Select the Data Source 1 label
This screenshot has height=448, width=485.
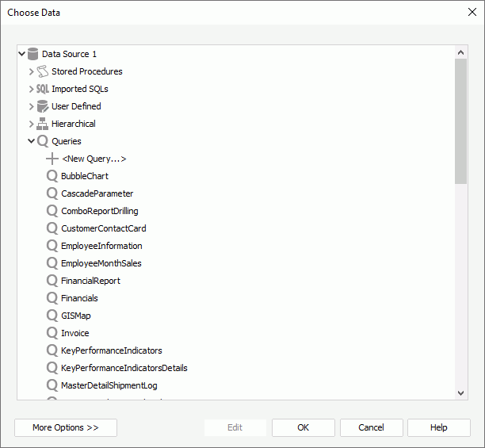(x=69, y=54)
